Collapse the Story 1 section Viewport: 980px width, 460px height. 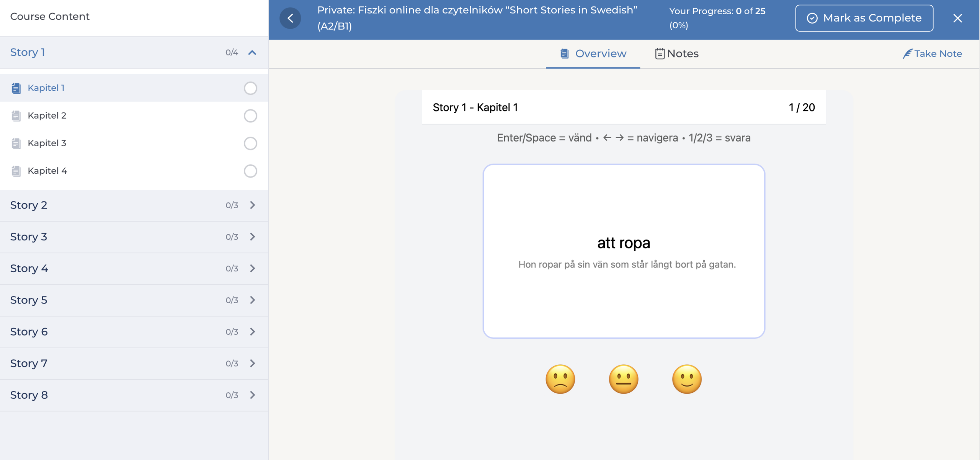pyautogui.click(x=252, y=52)
